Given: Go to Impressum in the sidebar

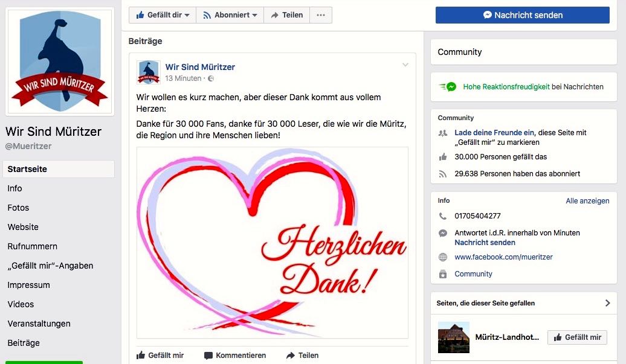Looking at the screenshot, I should click(x=29, y=285).
